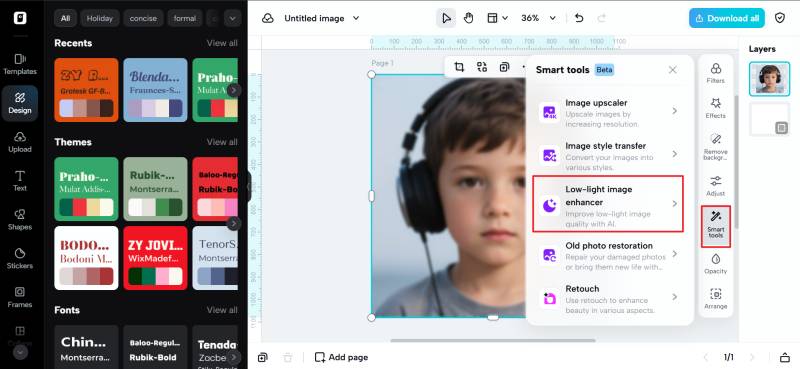Click the undo arrow
Image resolution: width=800 pixels, height=369 pixels.
[579, 18]
